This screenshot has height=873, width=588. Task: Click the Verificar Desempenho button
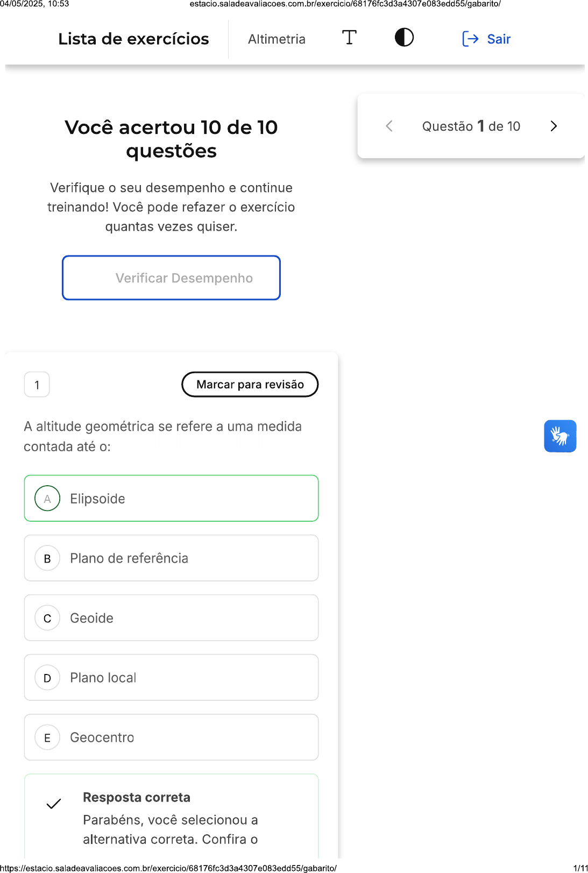pos(171,278)
